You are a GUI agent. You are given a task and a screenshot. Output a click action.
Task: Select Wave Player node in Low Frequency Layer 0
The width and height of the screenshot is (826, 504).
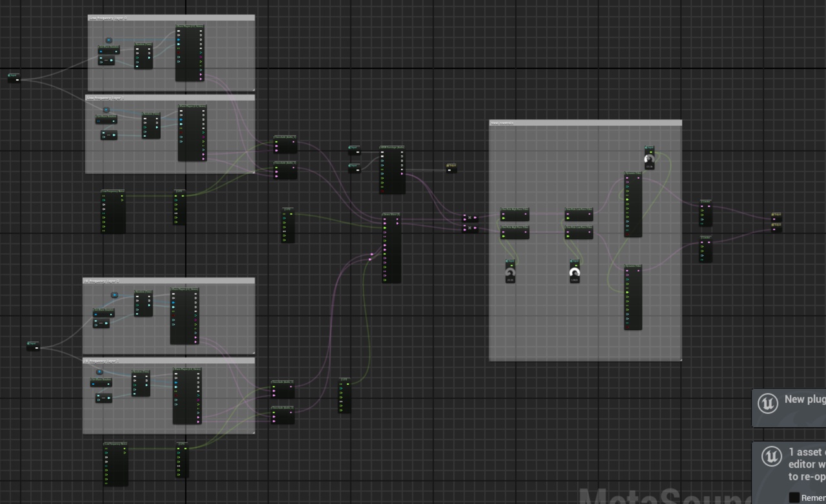click(190, 54)
